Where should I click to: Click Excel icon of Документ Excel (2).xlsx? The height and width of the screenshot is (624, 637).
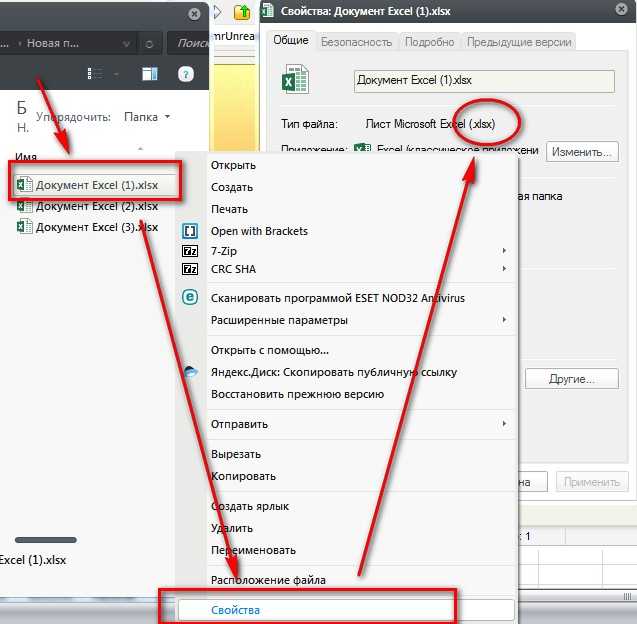24,206
